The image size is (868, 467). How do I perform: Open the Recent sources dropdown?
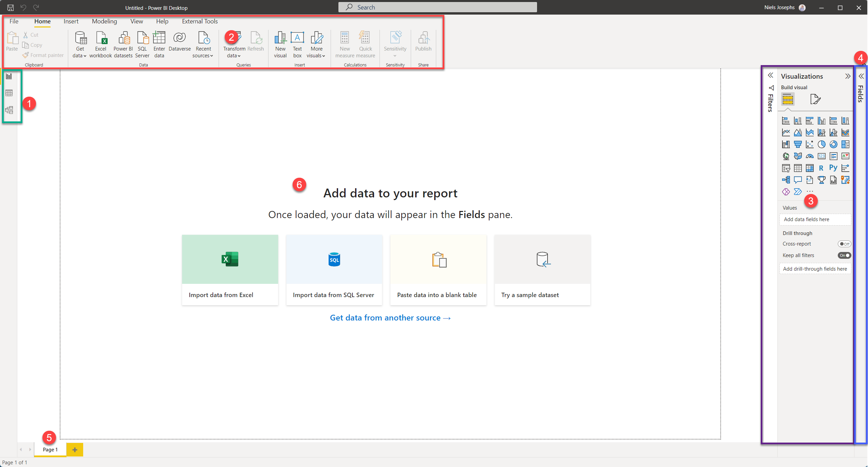[203, 45]
